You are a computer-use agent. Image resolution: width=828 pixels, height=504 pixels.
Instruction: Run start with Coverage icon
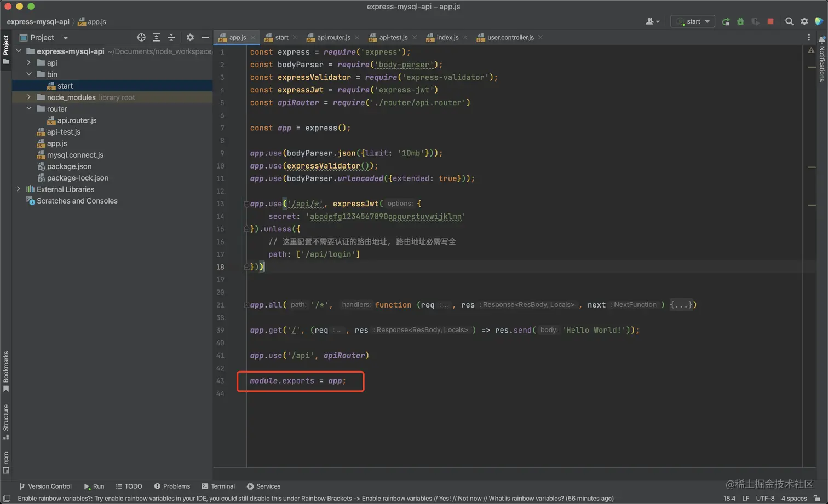tap(755, 21)
